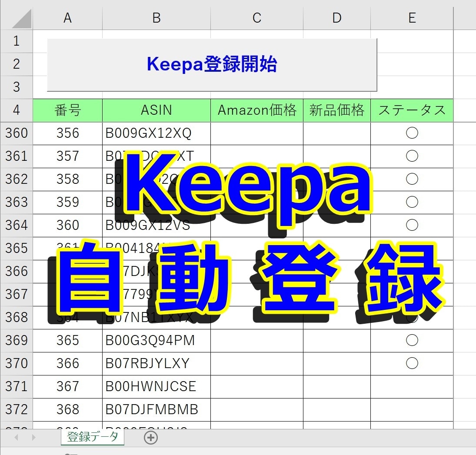Click status circle in row 363
The width and height of the screenshot is (476, 455).
coord(412,202)
